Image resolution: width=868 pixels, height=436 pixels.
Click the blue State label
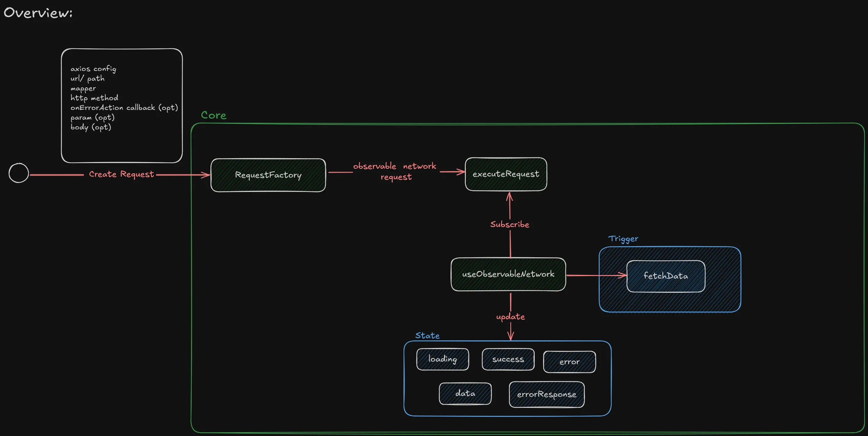[427, 336]
